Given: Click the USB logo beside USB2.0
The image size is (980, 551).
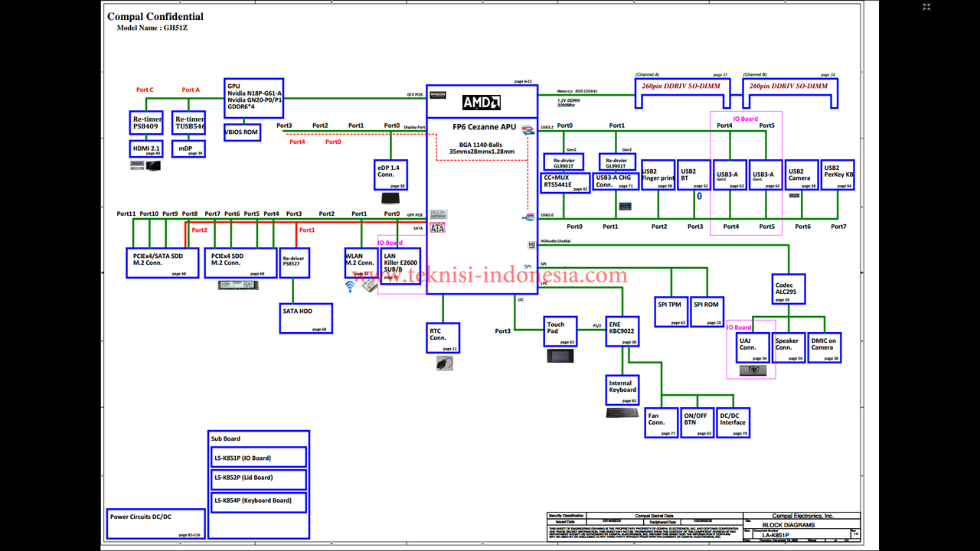Looking at the screenshot, I should click(x=530, y=218).
